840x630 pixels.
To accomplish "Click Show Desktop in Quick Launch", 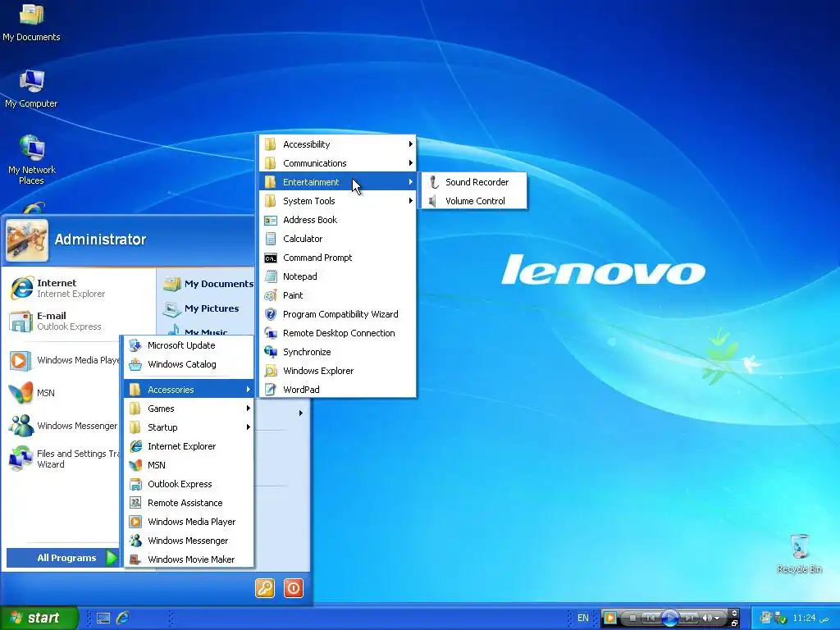I will 103,619.
